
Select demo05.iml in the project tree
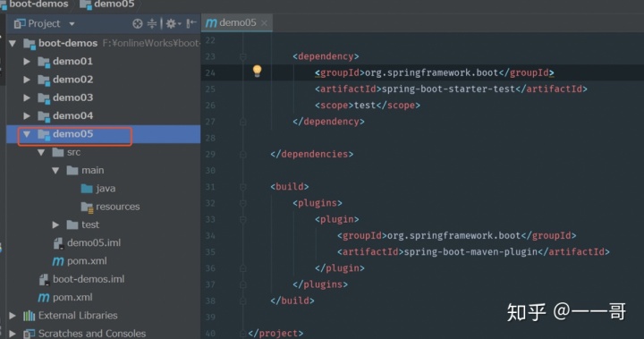click(94, 243)
